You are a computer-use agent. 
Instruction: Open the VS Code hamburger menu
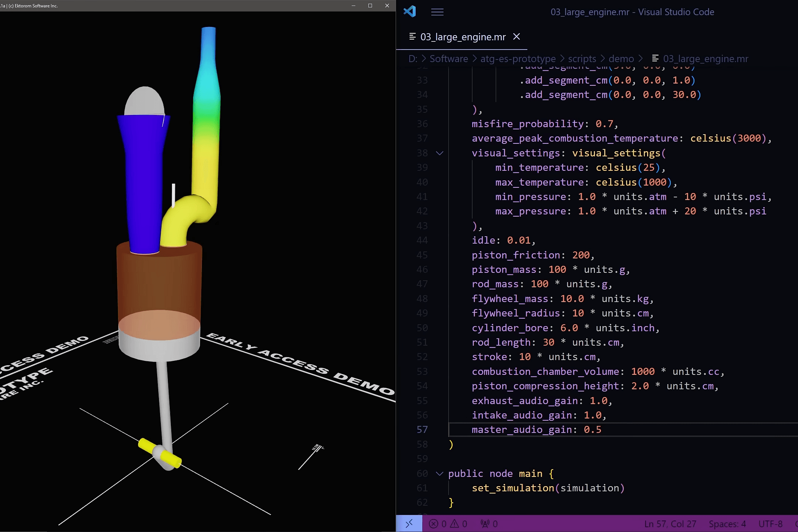click(437, 12)
